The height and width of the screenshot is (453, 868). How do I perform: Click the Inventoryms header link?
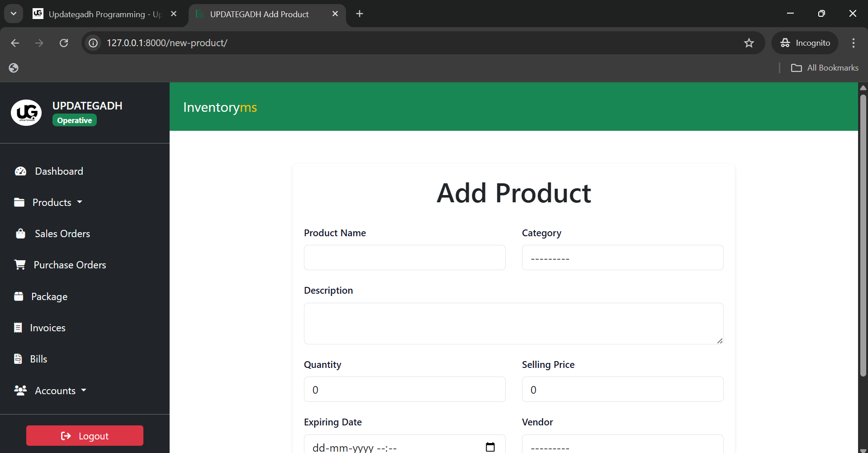point(220,107)
